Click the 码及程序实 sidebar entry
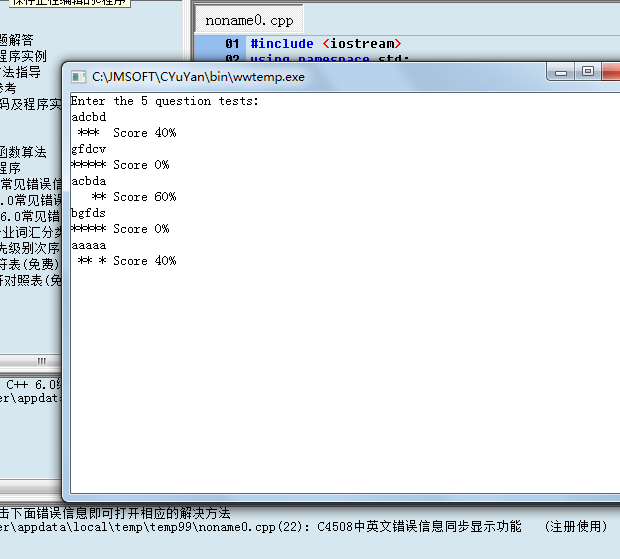The width and height of the screenshot is (620, 559). click(x=31, y=104)
